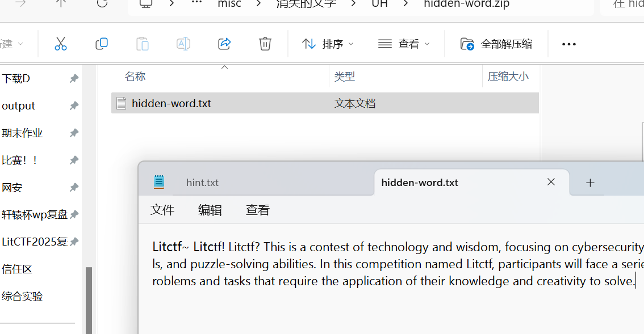Click the Delete trash can icon
This screenshot has width=644, height=334.
265,44
